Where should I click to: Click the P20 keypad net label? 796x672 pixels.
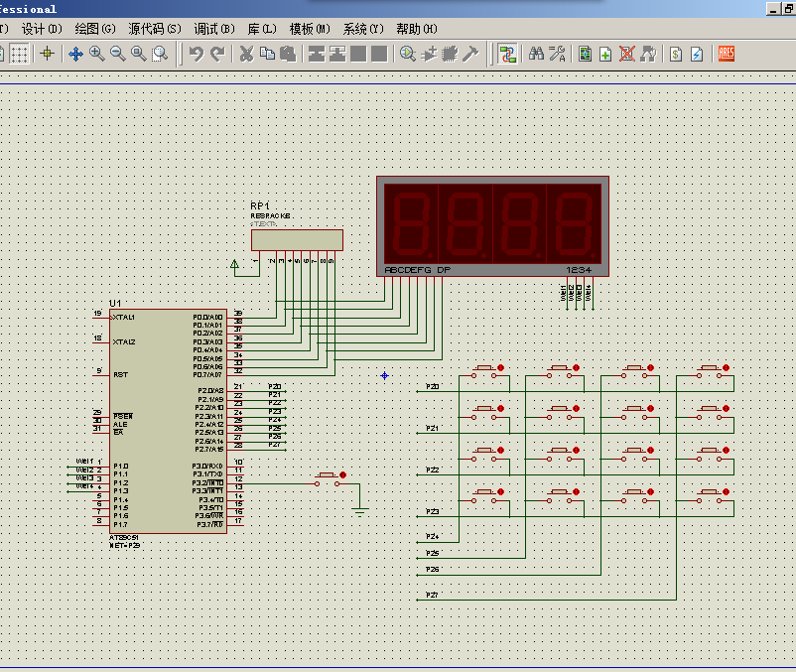(x=432, y=387)
